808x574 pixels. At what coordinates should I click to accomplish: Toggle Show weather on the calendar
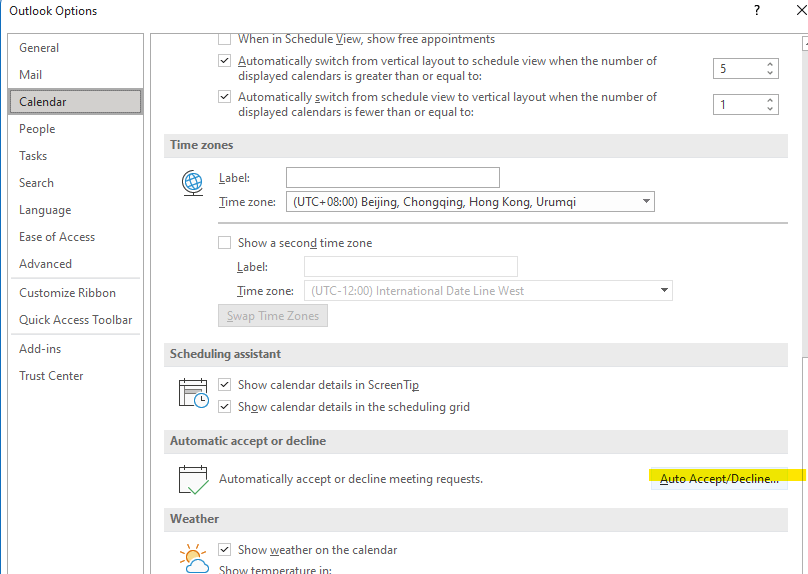[x=224, y=550]
